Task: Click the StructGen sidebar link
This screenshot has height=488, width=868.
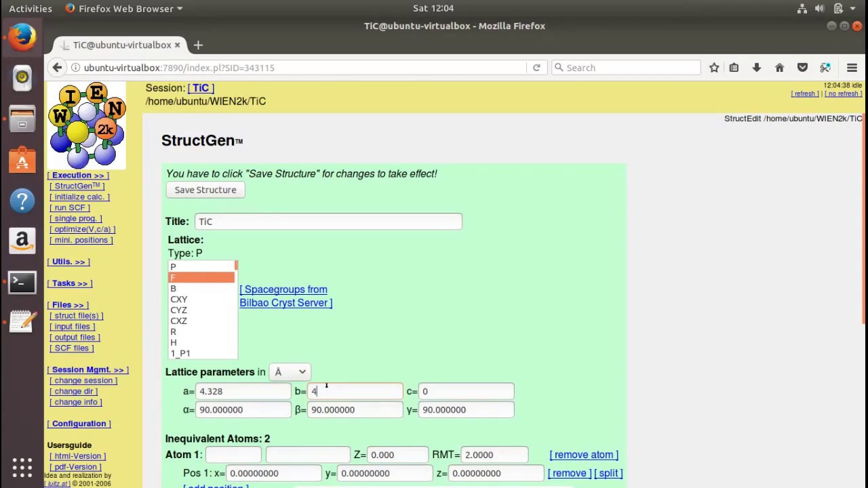Action: click(77, 186)
